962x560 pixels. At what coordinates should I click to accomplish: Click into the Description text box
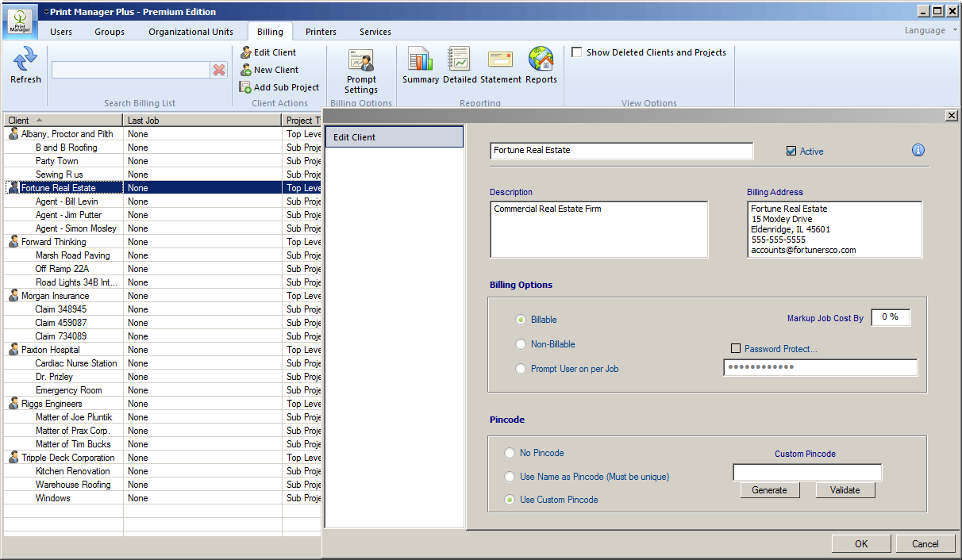click(x=599, y=229)
